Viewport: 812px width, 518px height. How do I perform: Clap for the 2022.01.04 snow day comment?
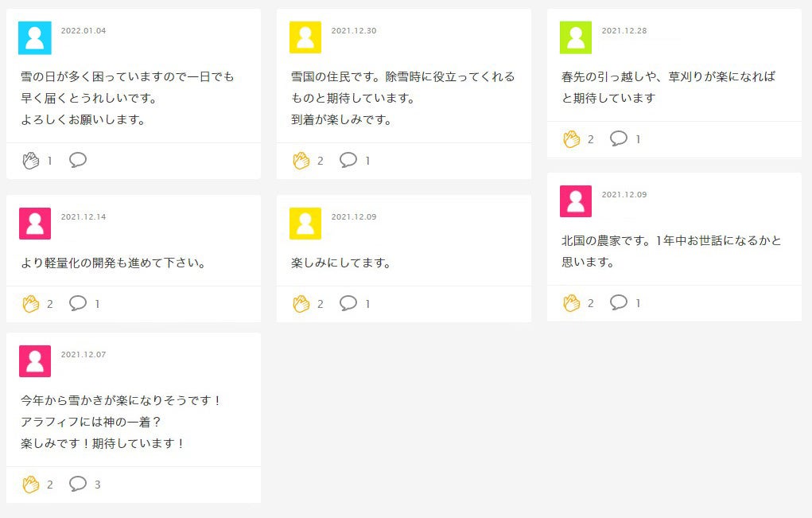(x=30, y=161)
